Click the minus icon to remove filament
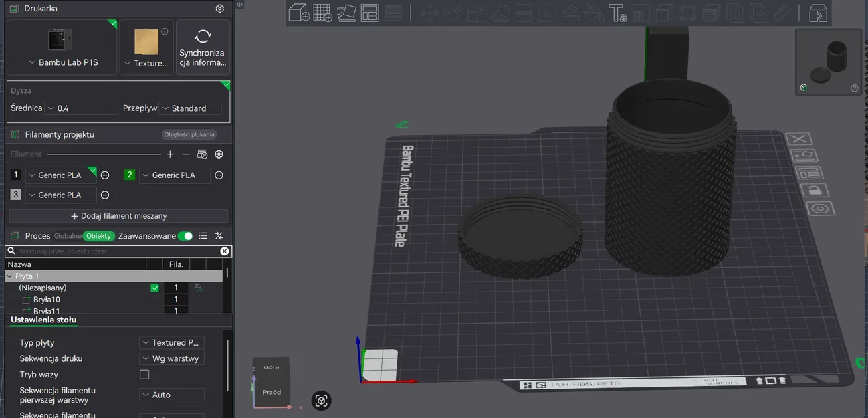 [x=186, y=154]
